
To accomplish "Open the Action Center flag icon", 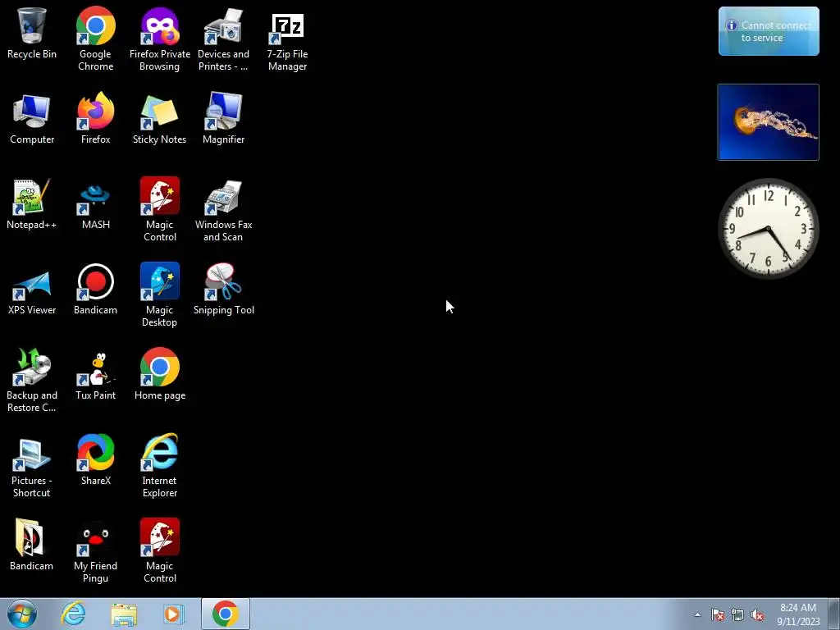I will click(718, 614).
